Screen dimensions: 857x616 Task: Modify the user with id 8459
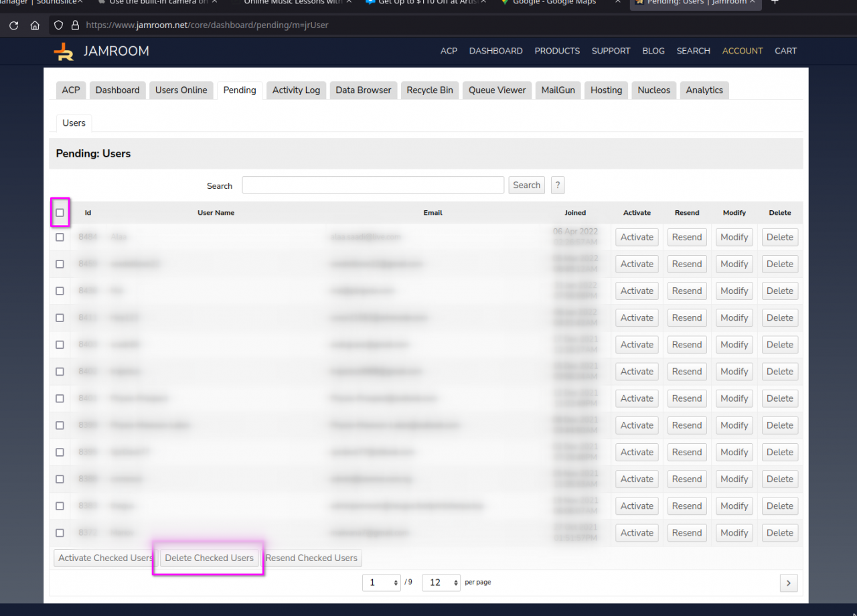pos(734,264)
